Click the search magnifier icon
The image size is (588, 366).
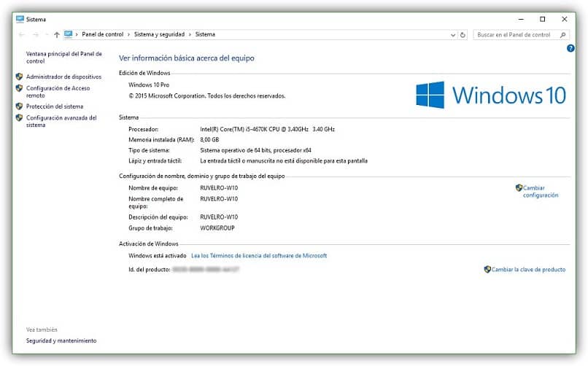562,35
